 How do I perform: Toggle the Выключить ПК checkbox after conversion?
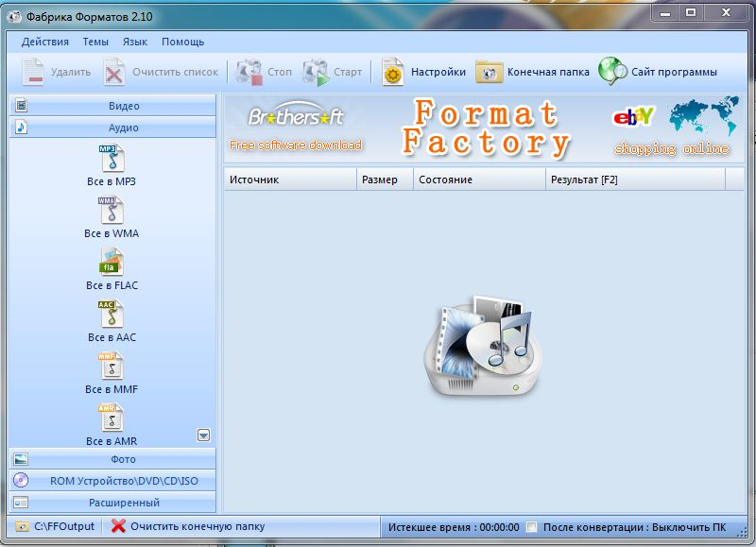click(x=531, y=527)
